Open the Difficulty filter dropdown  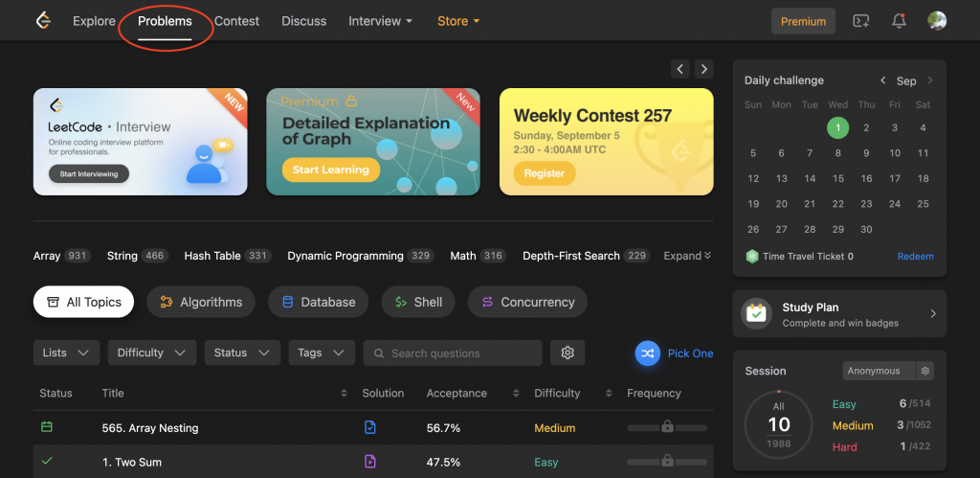click(152, 353)
